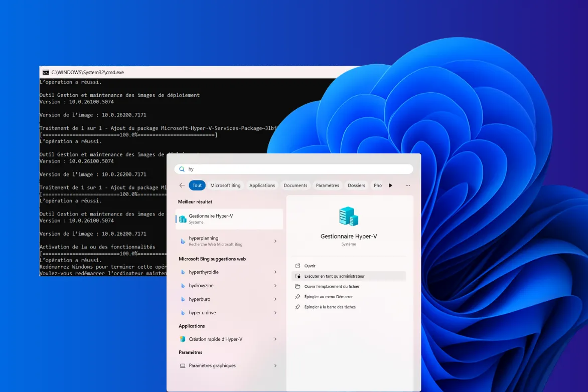Screen dimensions: 588x392
Task: Select the Dossiers filter tab
Action: click(x=356, y=185)
